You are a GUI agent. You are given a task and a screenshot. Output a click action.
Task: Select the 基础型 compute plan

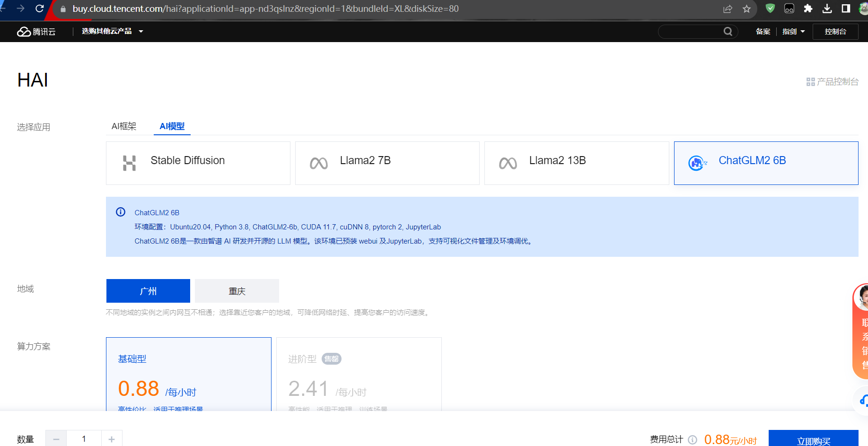189,374
